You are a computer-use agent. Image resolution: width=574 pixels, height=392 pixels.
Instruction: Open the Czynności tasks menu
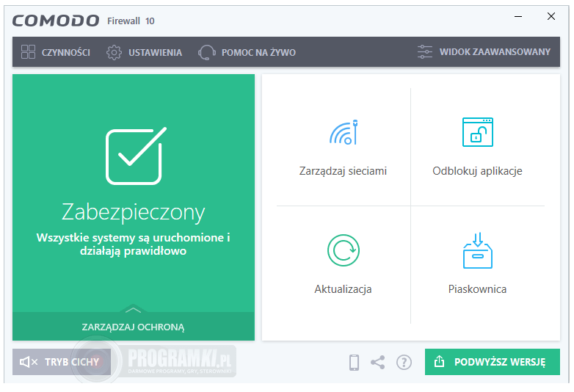[56, 52]
